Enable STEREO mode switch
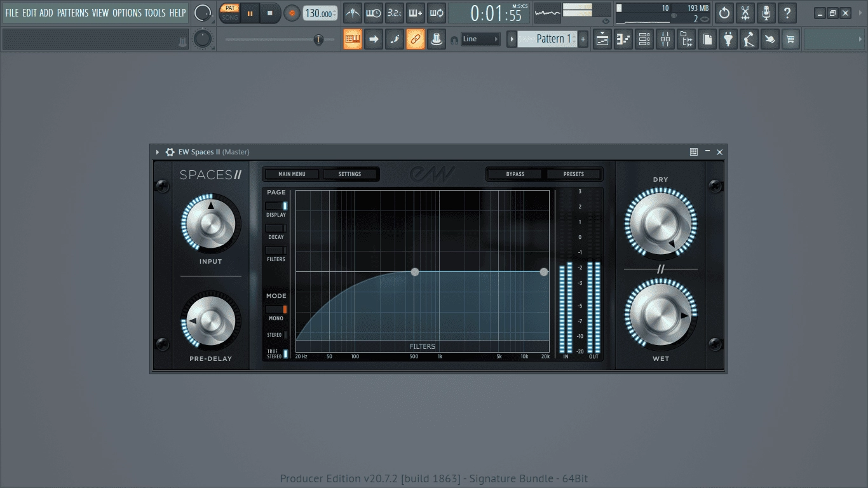Image resolution: width=868 pixels, height=488 pixels. pos(285,335)
